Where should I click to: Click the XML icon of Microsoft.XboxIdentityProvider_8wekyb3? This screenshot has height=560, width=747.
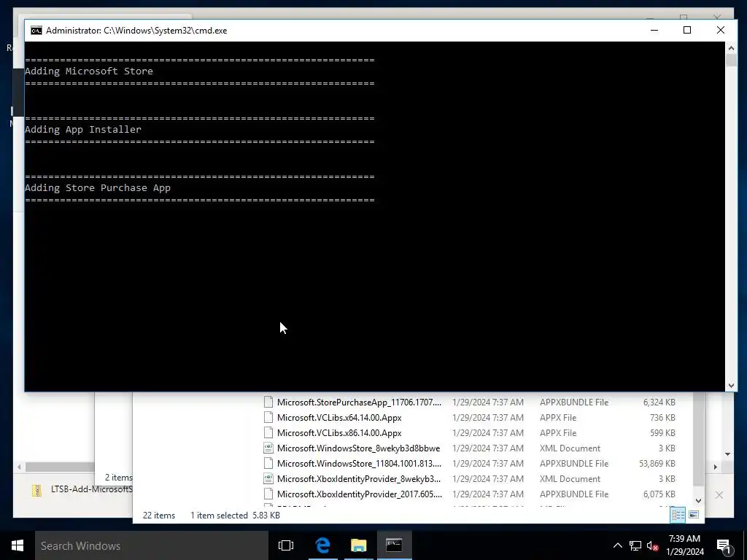click(268, 478)
